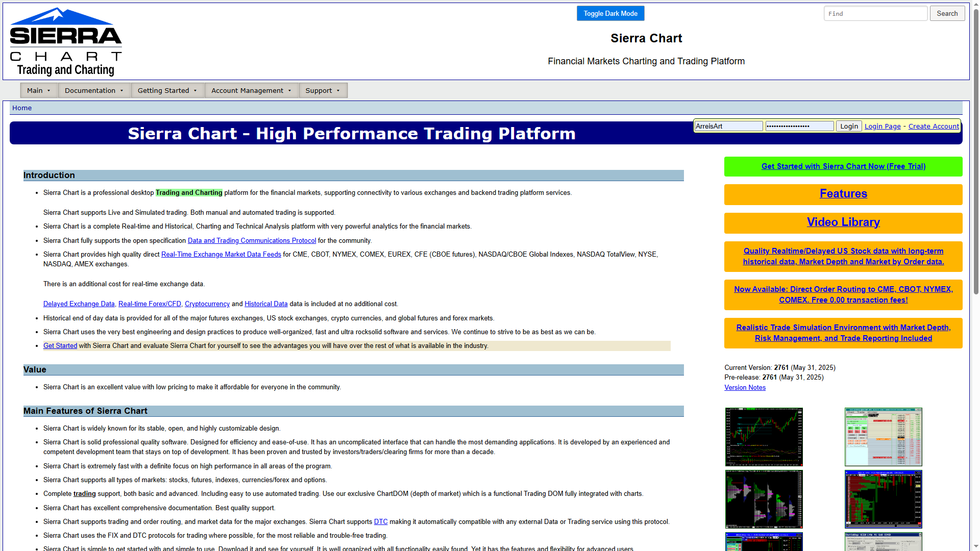The width and height of the screenshot is (980, 551).
Task: Toggle Dark Mode on
Action: (x=610, y=14)
